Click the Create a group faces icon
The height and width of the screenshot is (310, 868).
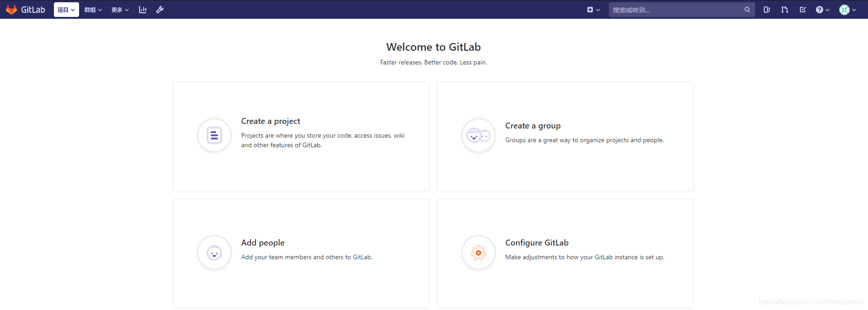(x=479, y=135)
